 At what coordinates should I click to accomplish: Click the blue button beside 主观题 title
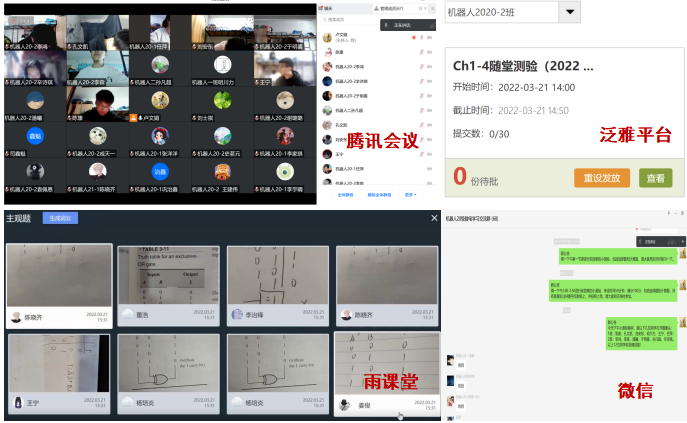pyautogui.click(x=60, y=218)
